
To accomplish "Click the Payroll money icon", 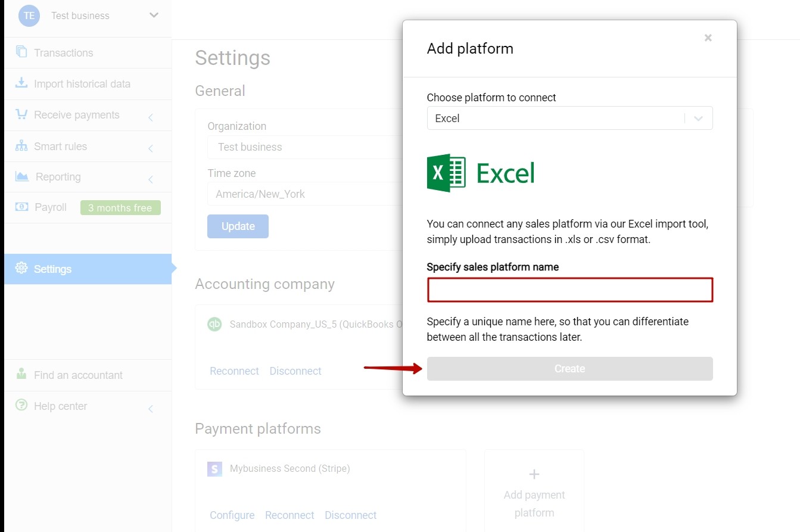I will 21,207.
